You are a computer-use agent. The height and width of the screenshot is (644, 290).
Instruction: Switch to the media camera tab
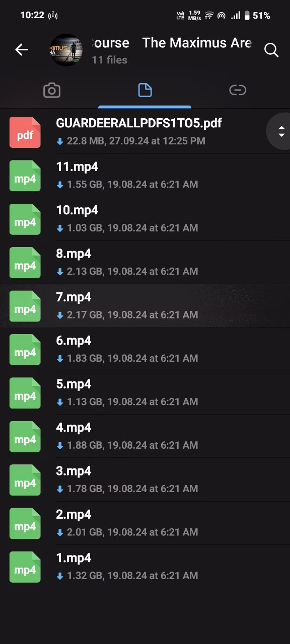coord(52,91)
